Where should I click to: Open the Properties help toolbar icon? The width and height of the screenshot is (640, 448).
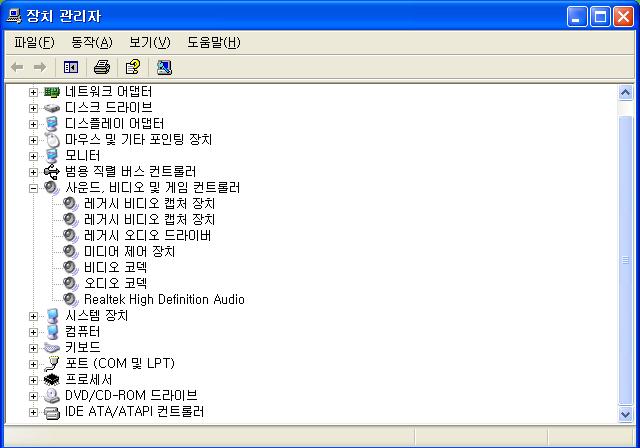tap(133, 67)
